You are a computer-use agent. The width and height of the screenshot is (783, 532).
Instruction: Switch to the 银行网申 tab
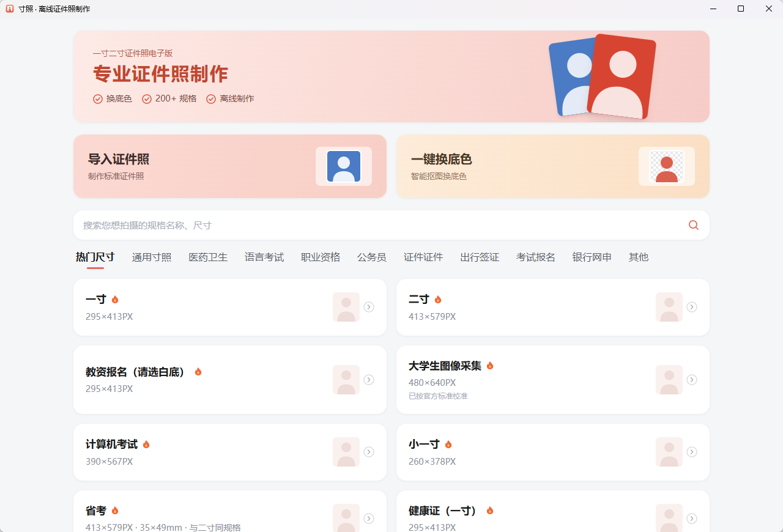[x=592, y=257]
